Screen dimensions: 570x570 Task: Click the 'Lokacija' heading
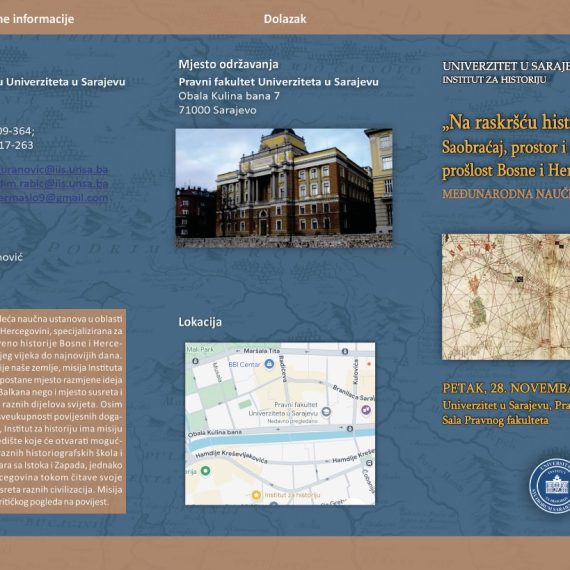pyautogui.click(x=200, y=322)
